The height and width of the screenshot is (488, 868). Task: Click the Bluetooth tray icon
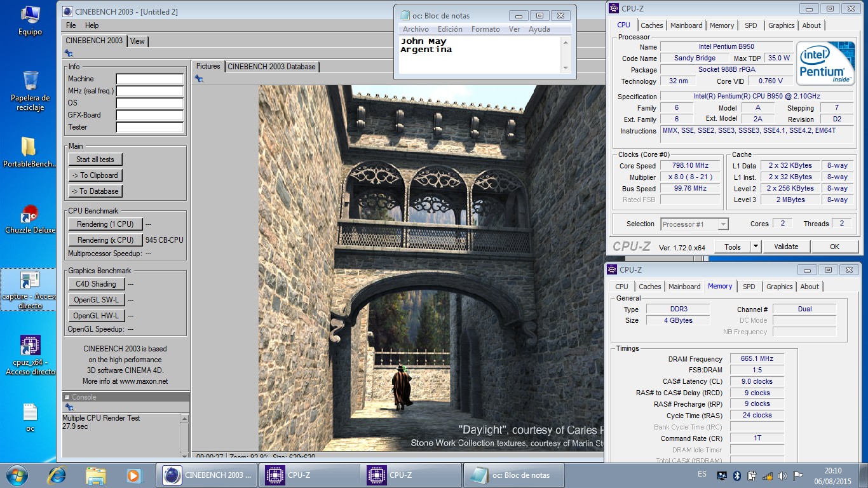737,475
